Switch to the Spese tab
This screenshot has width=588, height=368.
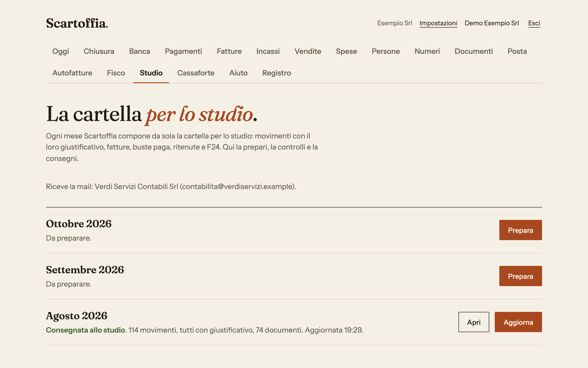pos(346,51)
